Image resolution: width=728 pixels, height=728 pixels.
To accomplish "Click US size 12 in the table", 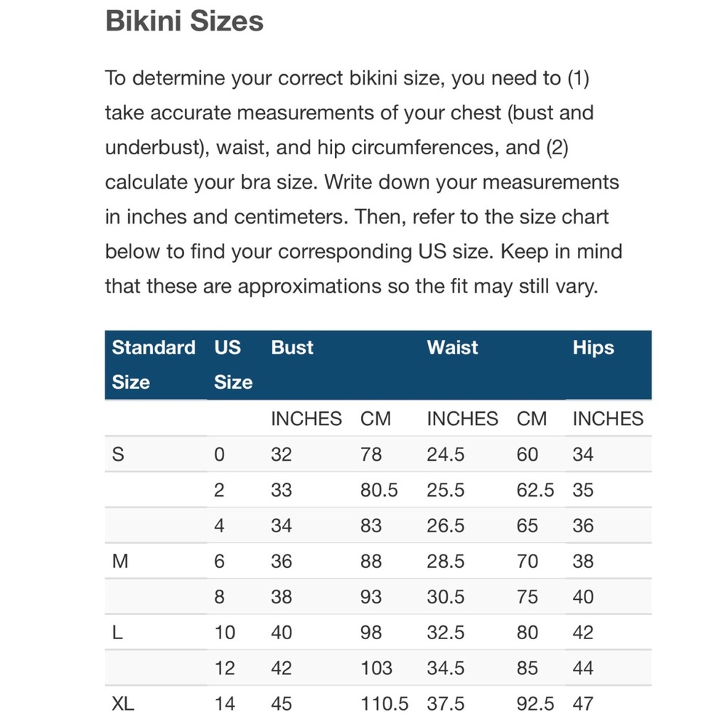I will point(225,668).
